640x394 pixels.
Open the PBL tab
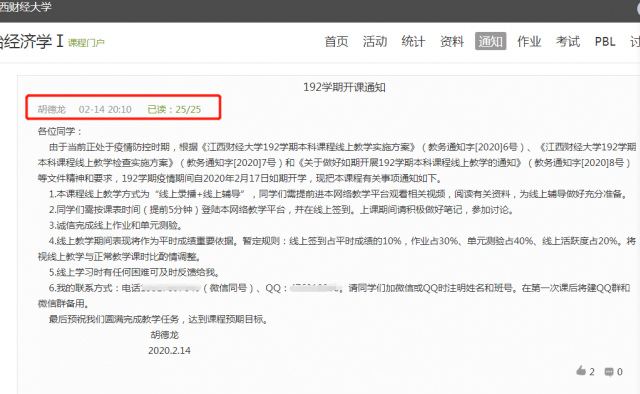click(x=605, y=42)
